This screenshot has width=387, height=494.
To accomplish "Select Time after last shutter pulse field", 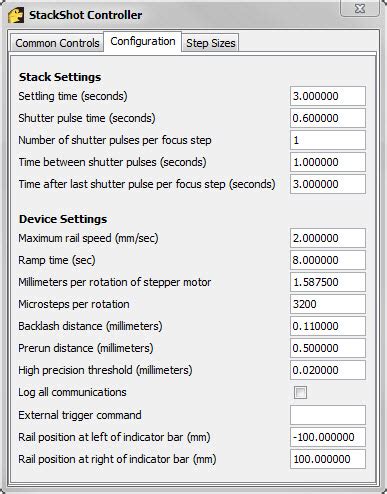I will click(328, 184).
